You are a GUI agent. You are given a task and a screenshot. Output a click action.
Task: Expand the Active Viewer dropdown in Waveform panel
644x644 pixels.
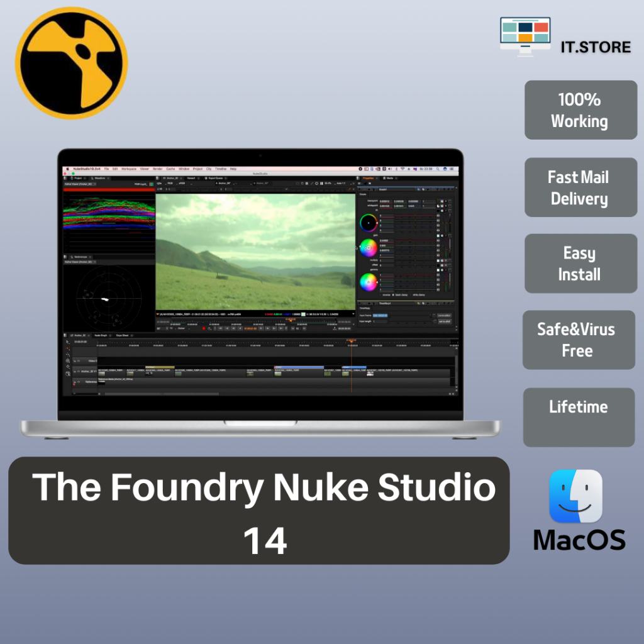point(79,184)
